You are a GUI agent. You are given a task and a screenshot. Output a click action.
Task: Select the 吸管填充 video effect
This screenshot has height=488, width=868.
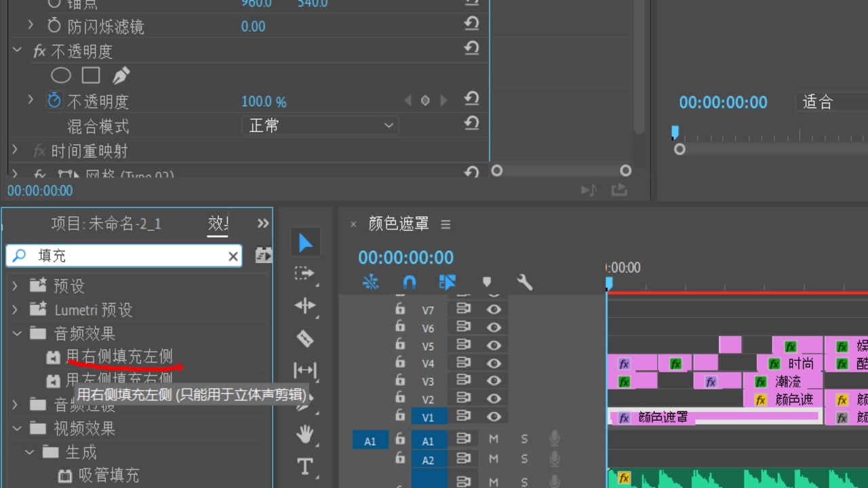pos(108,475)
